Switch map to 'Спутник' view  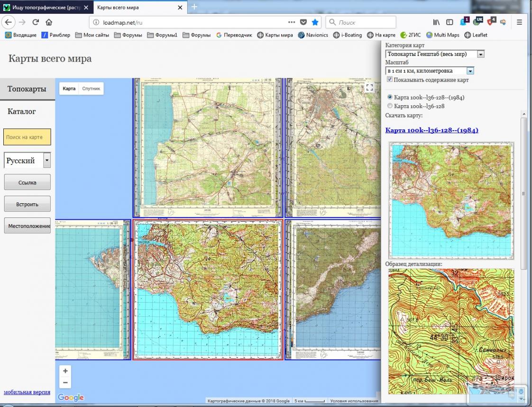91,89
